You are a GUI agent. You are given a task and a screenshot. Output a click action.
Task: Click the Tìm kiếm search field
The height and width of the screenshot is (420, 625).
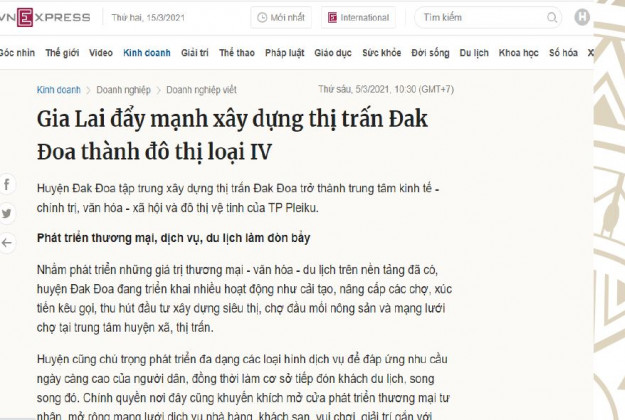pos(480,17)
